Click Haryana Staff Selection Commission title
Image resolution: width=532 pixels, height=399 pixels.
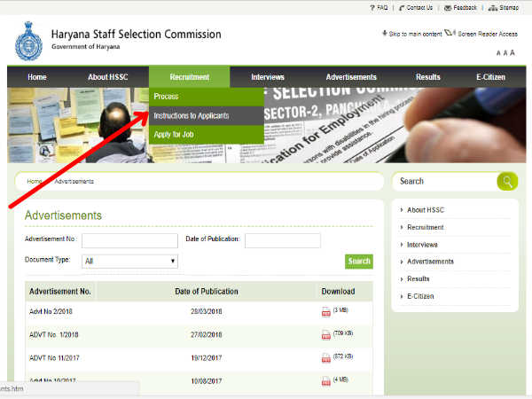point(136,35)
